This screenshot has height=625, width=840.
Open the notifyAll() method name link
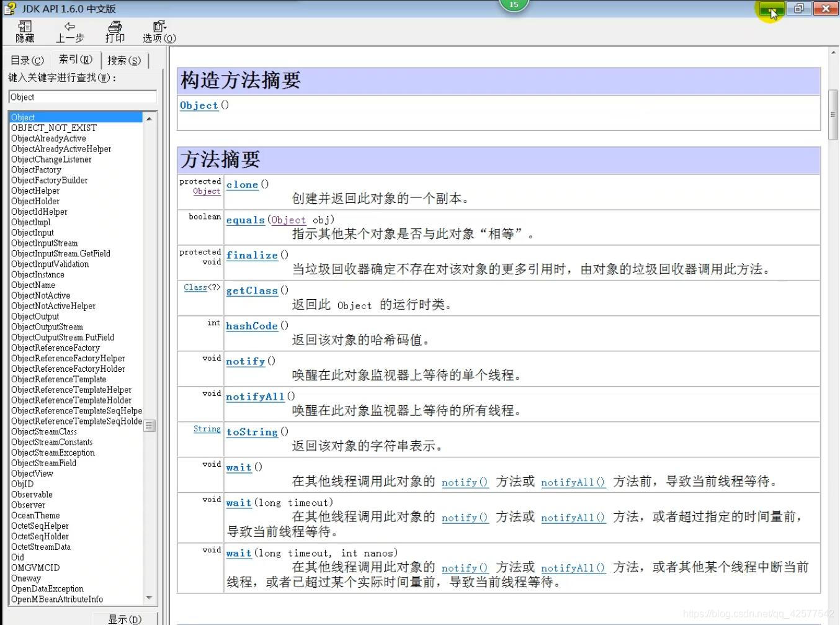[x=255, y=397]
